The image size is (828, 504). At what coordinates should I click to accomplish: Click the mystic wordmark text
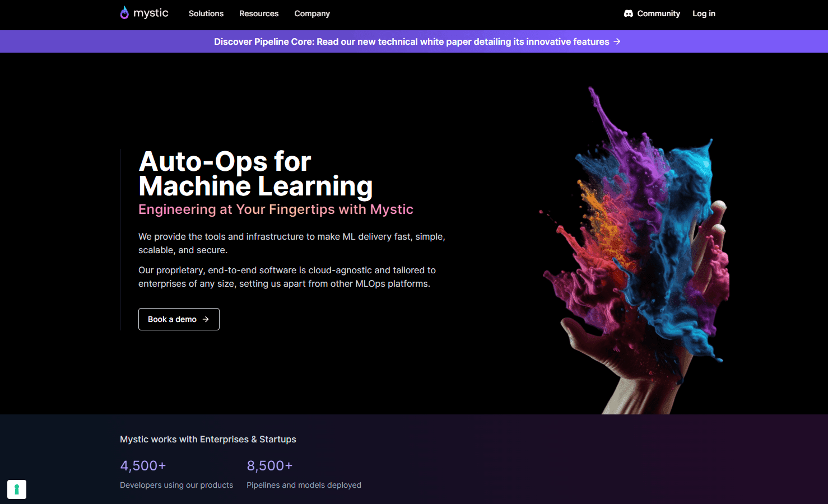(151, 13)
